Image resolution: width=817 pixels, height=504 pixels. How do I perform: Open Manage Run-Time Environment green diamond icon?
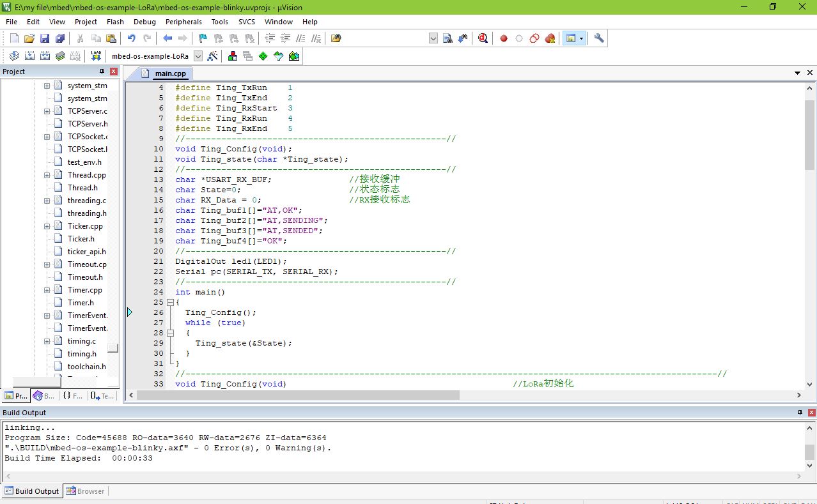tap(263, 56)
